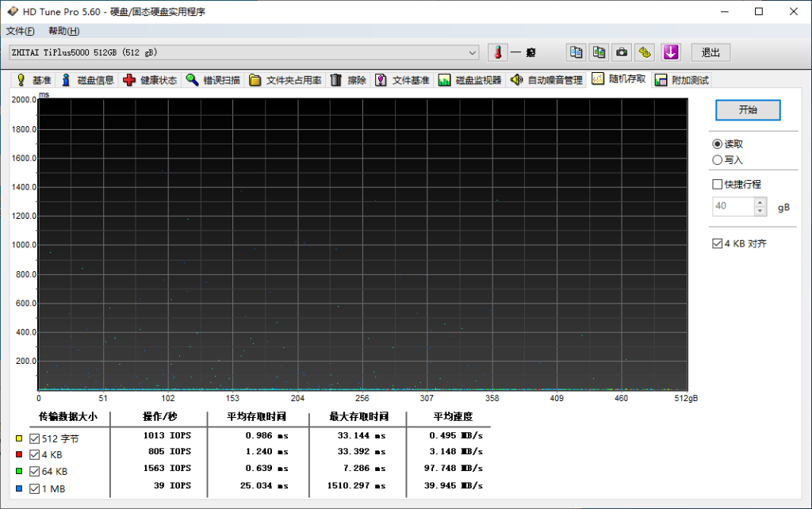The height and width of the screenshot is (509, 812).
Task: Uncheck the 512 字节 transfer size
Action: point(35,438)
